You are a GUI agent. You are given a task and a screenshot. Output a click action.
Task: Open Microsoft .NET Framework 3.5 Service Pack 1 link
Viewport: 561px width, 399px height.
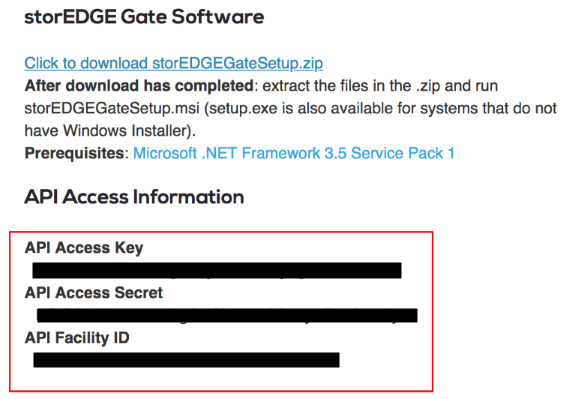[294, 153]
